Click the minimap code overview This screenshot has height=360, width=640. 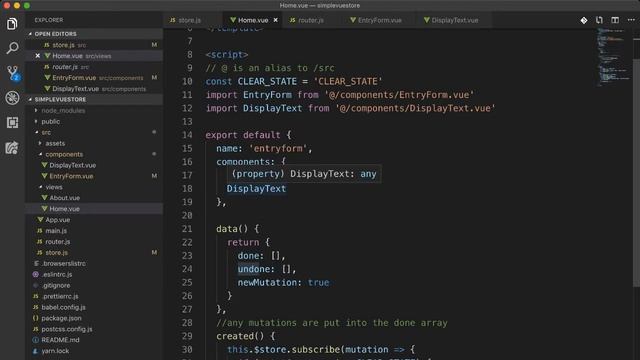tap(613, 57)
